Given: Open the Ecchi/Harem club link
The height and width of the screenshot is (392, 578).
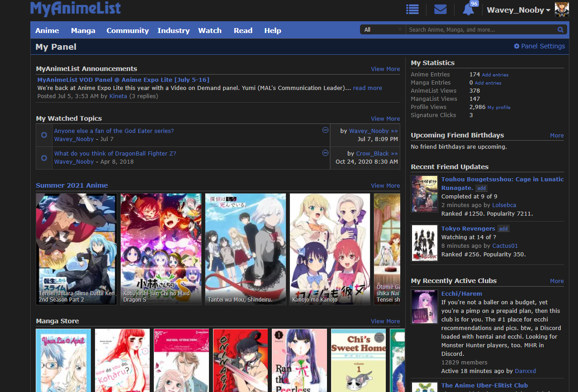Looking at the screenshot, I should [x=462, y=294].
